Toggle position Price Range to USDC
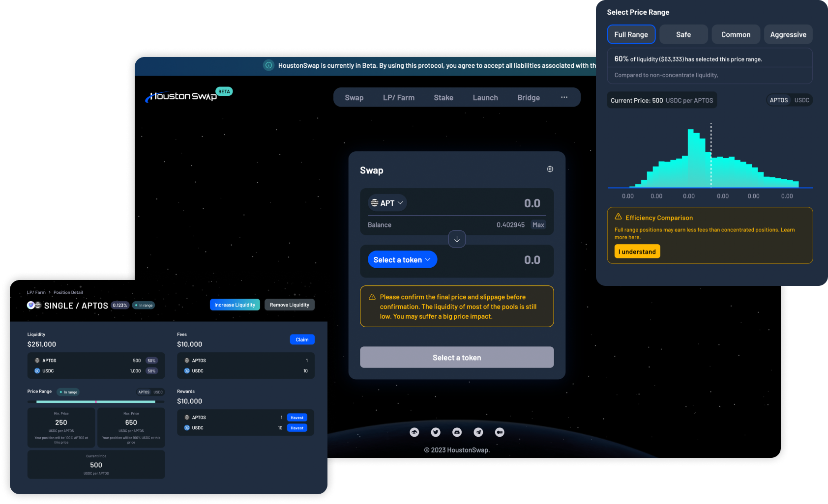The image size is (828, 504). [158, 392]
